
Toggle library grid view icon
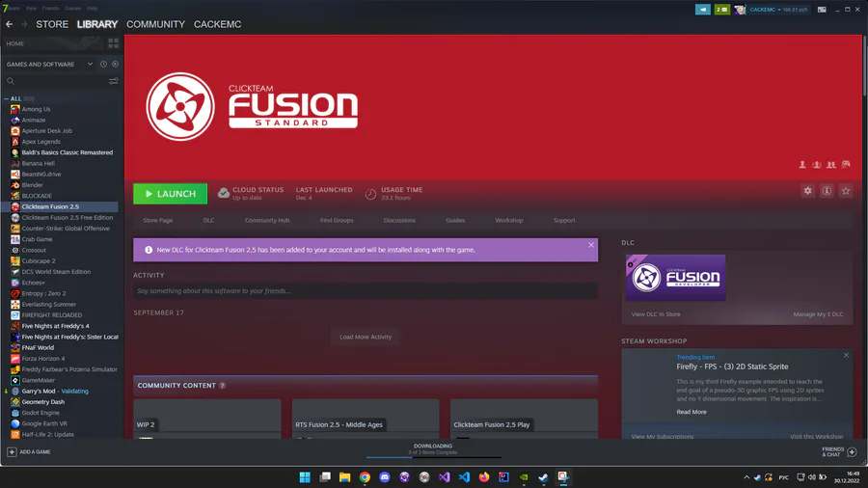[114, 43]
